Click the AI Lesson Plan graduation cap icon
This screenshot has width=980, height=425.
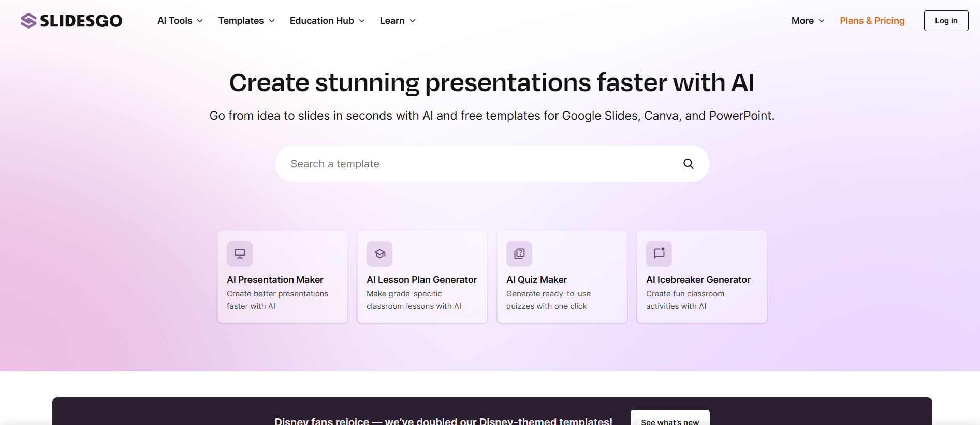379,254
